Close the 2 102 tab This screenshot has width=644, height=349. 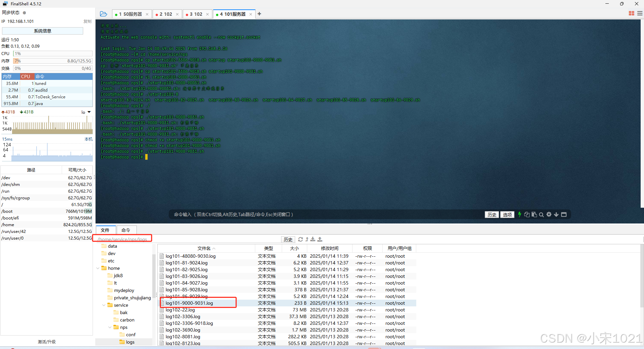177,14
